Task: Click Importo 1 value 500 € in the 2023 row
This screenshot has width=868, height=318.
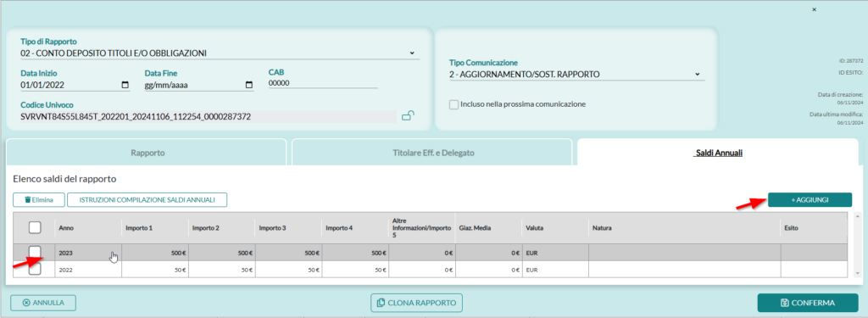Action: pyautogui.click(x=155, y=252)
